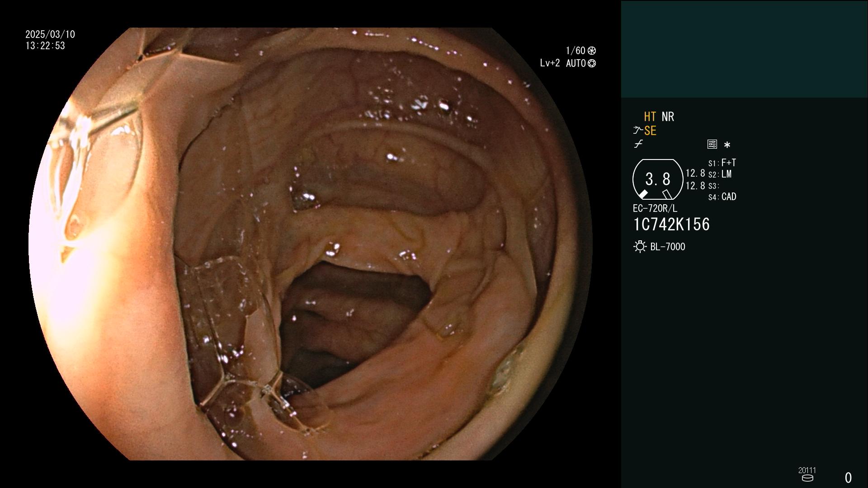Click the shutter speed icon after 1/60

[592, 51]
